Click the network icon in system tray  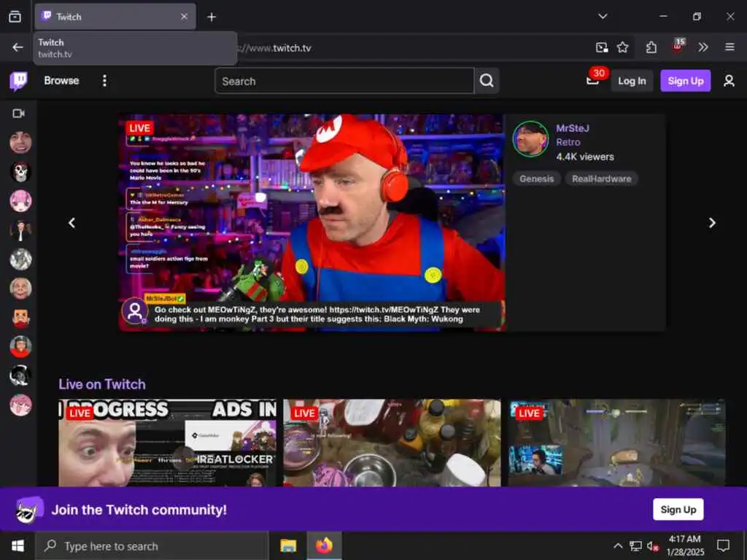[x=635, y=545]
